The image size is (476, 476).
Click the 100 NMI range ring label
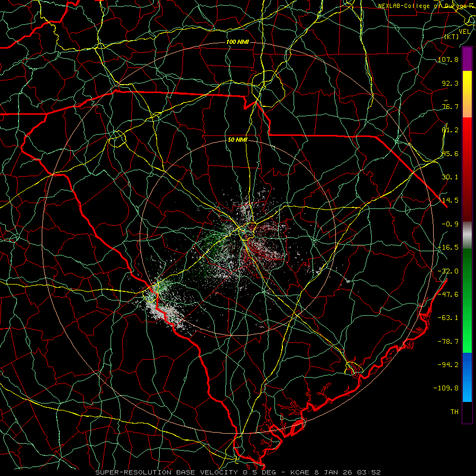click(237, 42)
